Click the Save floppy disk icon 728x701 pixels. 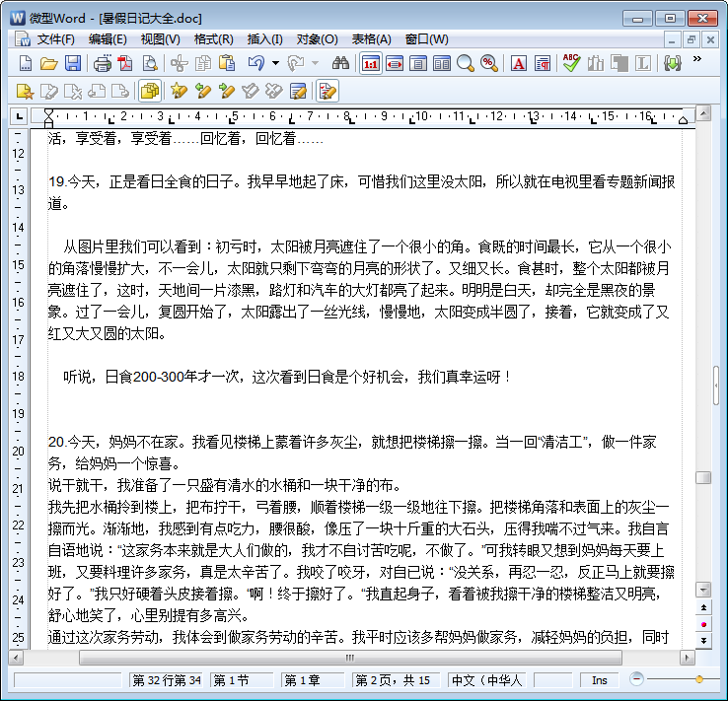[73, 63]
